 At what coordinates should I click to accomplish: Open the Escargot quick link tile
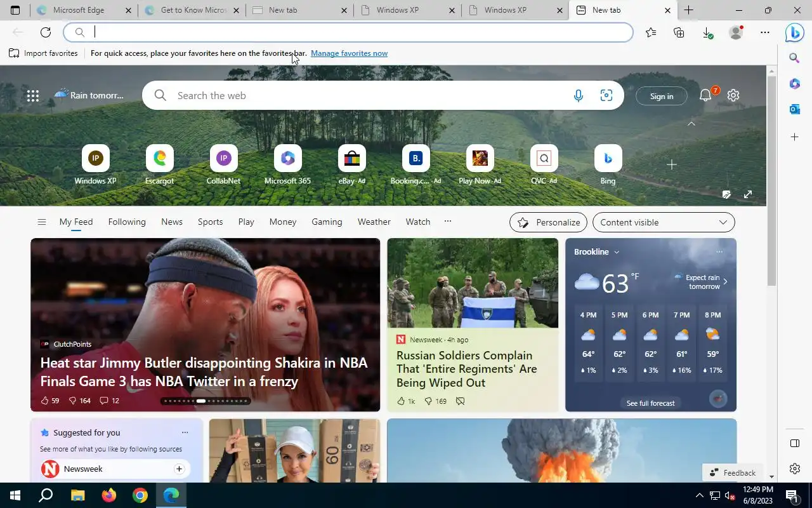tap(159, 165)
